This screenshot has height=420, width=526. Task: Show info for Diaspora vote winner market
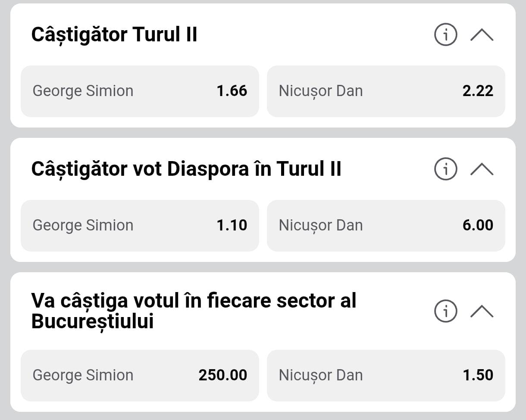(445, 169)
